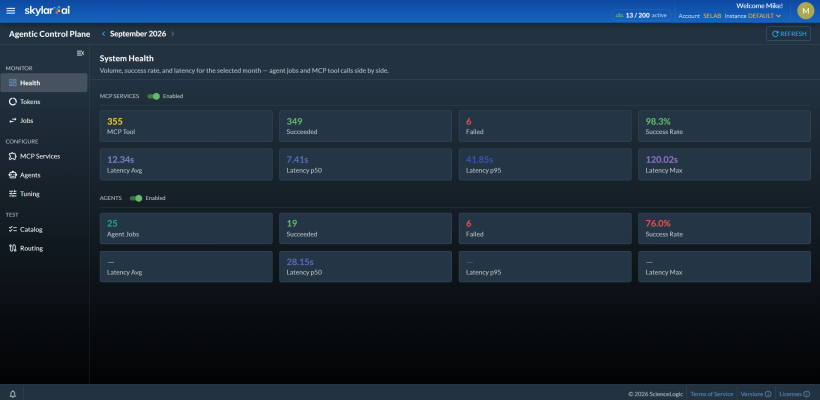
Task: Click the 12.34s Latency Avg card
Action: pos(186,164)
